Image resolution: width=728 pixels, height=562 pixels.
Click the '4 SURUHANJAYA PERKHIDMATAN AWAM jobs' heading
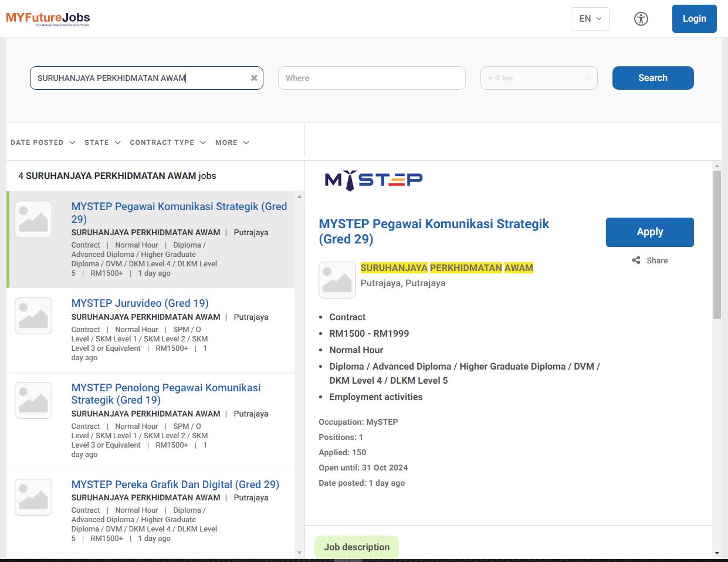(117, 176)
